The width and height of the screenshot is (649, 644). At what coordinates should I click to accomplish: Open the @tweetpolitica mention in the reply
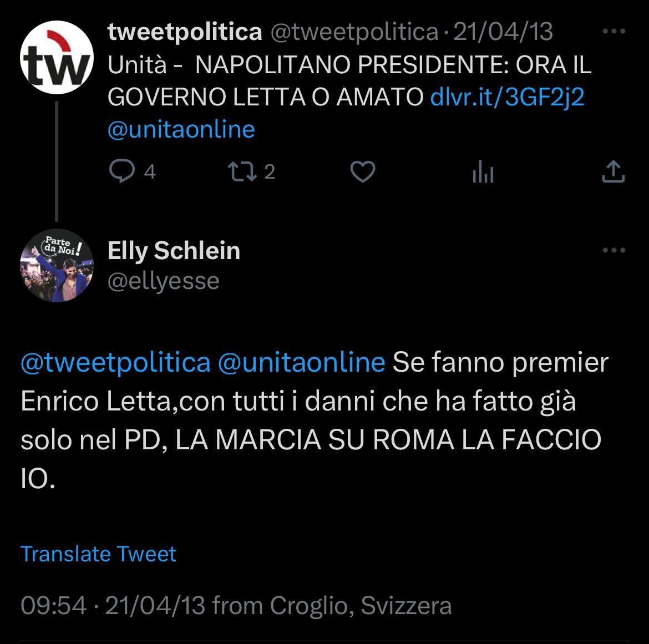click(115, 363)
